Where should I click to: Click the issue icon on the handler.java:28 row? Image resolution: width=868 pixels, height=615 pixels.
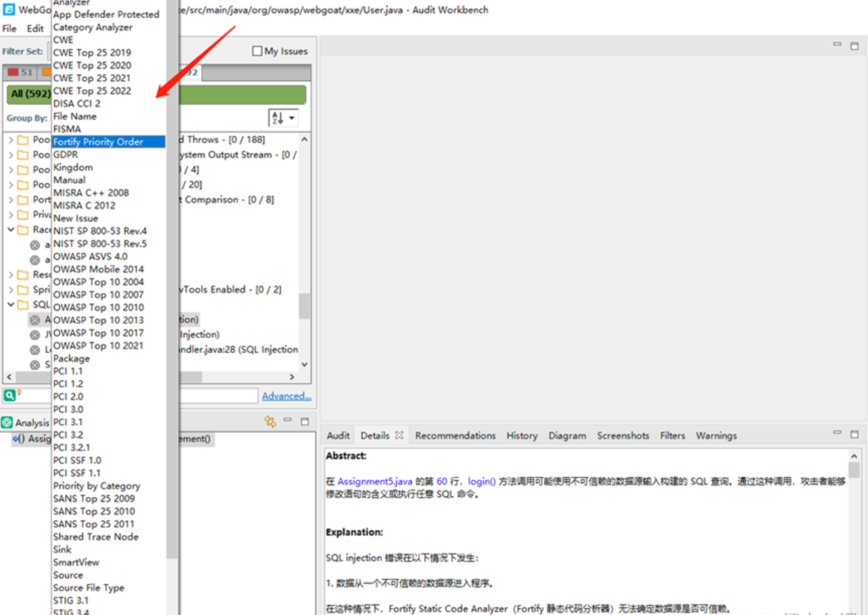35,350
